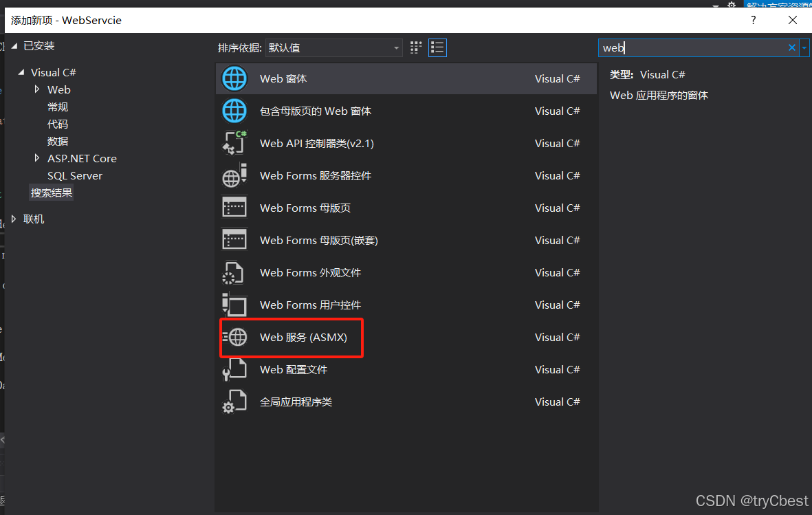812x515 pixels.
Task: Collapse the 已安装 section
Action: click(x=14, y=46)
